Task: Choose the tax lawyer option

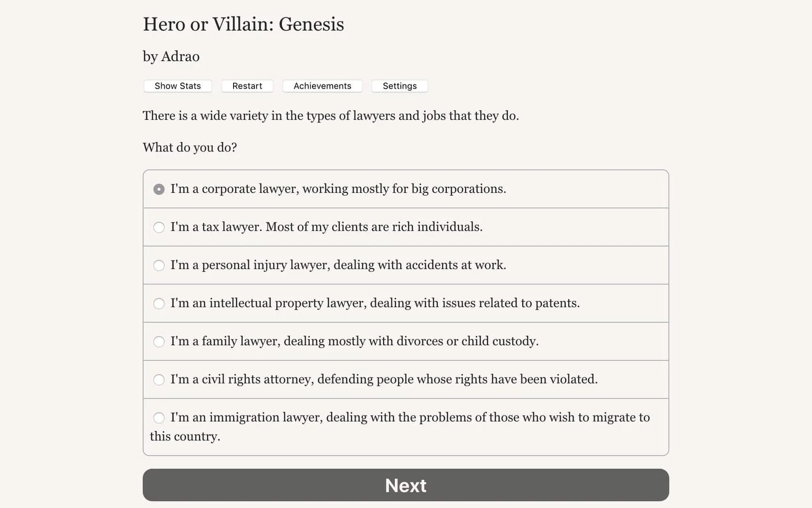Action: [x=159, y=227]
